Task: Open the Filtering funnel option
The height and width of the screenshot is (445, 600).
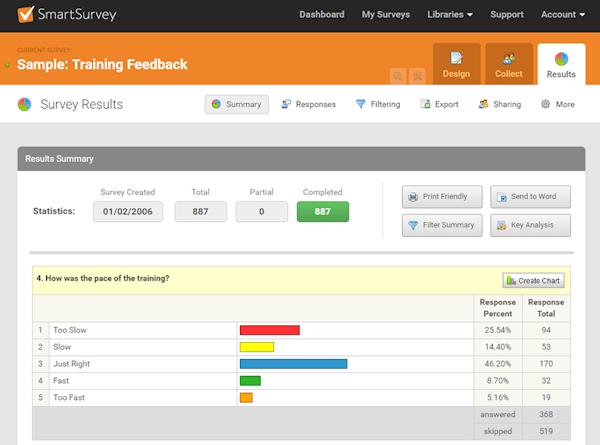Action: click(x=378, y=104)
